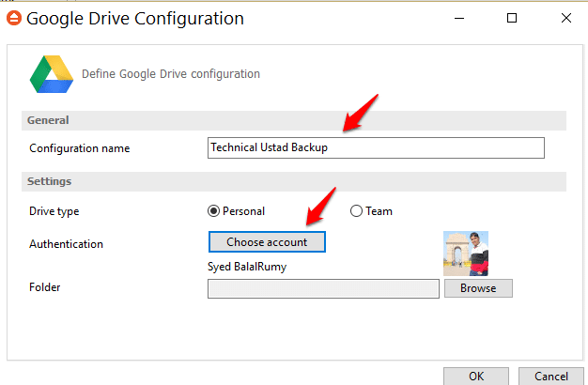Click the account profile photo thumbnail
Viewport: 588px width, 385px height.
466,254
